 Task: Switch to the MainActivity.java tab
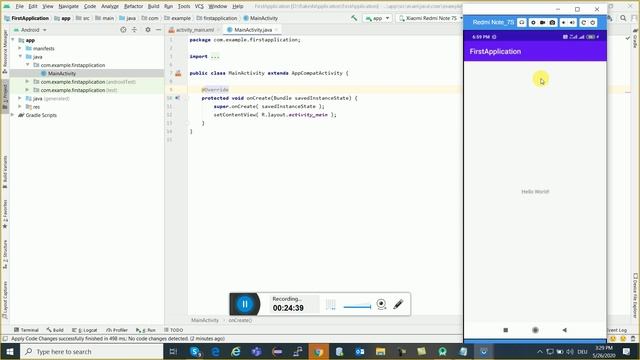click(253, 30)
